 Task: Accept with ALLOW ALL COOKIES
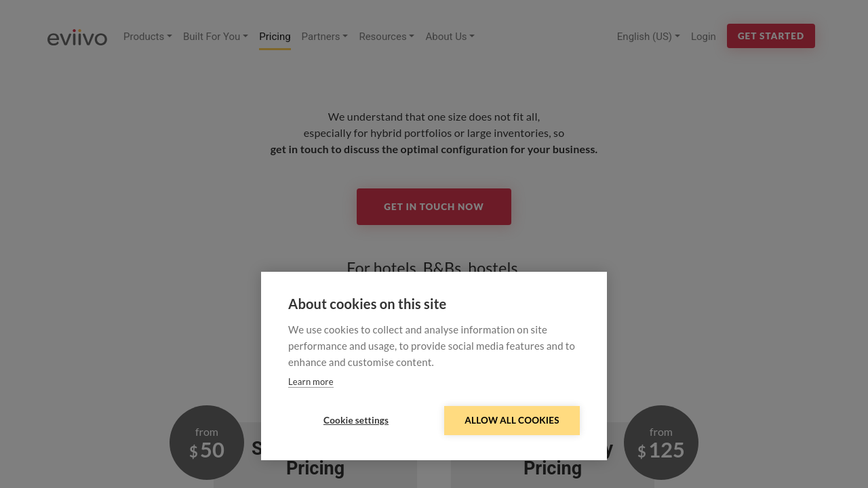point(512,420)
